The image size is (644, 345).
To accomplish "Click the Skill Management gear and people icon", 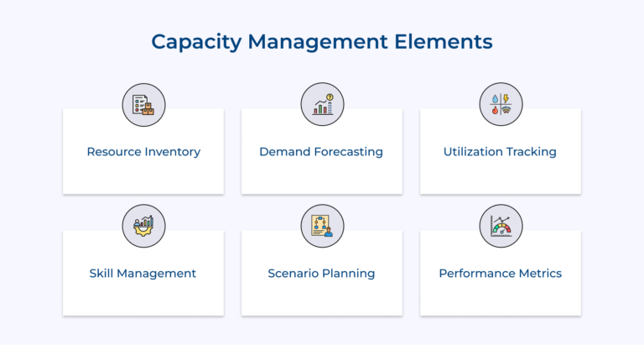I will [143, 226].
